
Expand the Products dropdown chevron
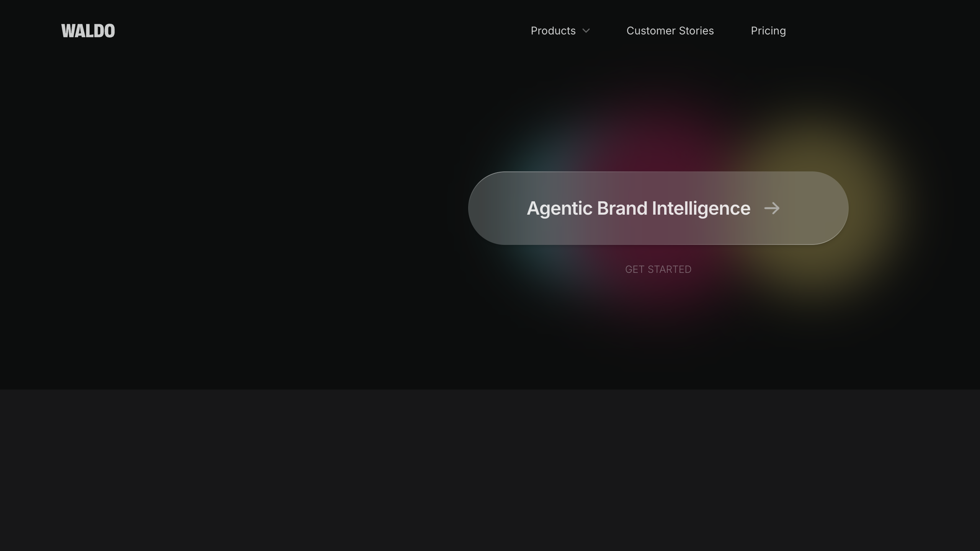586,31
